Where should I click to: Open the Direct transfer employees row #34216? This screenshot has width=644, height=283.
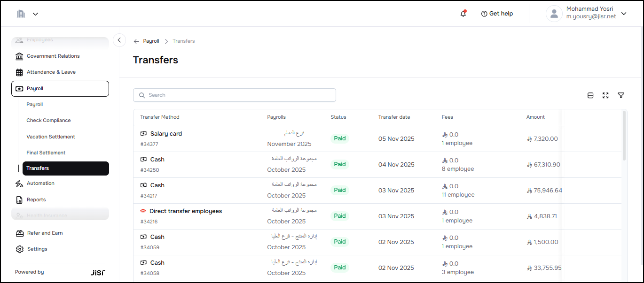coord(185,211)
